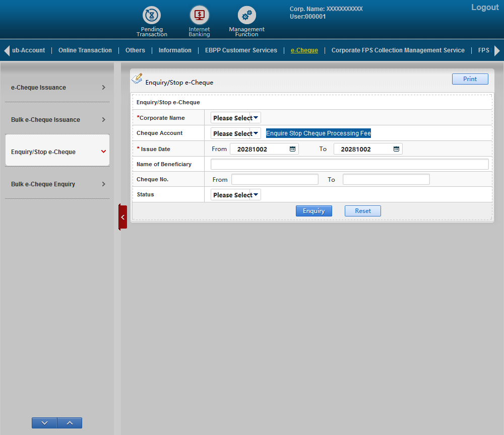Click the Internet Banking icon
This screenshot has width=504, height=435.
coord(199,16)
